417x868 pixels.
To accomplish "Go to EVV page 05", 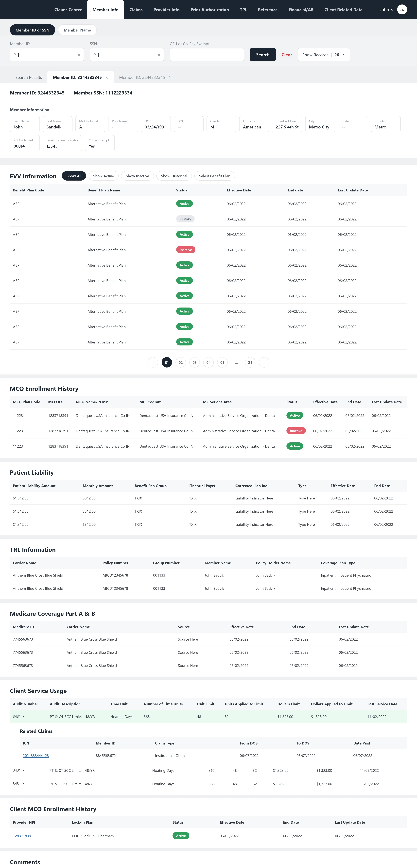I will [x=222, y=363].
